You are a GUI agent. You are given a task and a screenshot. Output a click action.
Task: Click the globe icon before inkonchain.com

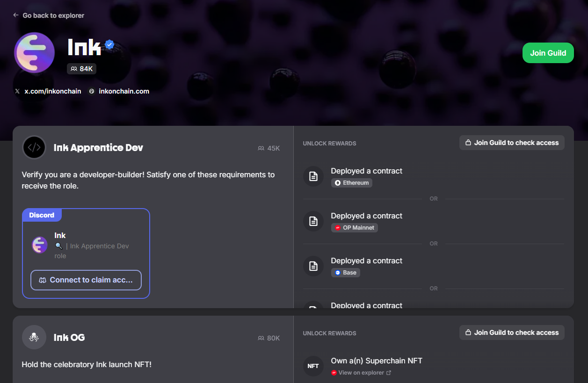[92, 91]
